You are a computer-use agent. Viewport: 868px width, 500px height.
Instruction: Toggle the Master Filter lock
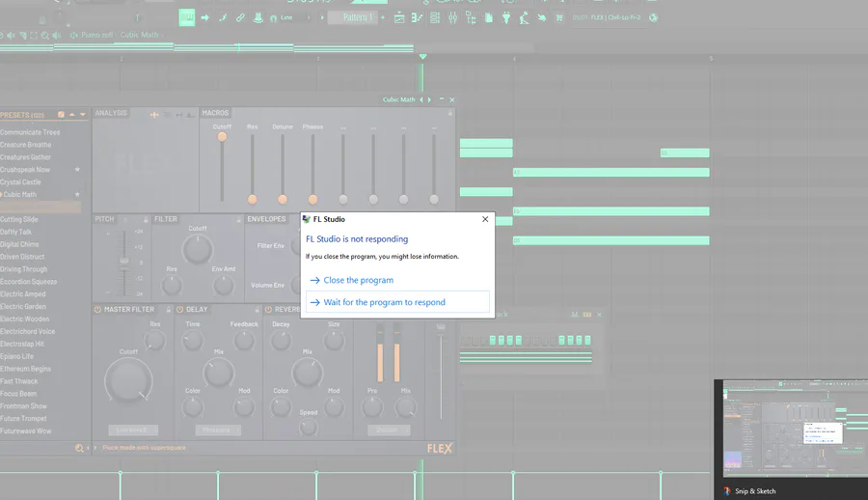coord(168,309)
